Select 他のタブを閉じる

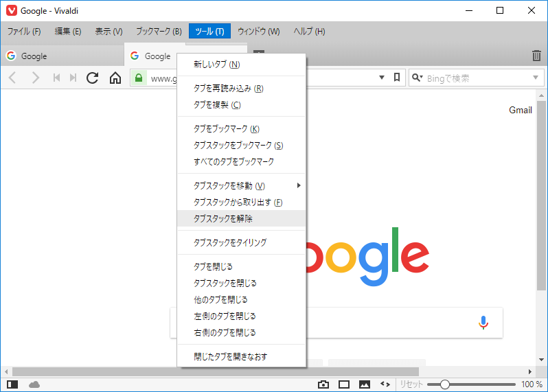(242, 299)
